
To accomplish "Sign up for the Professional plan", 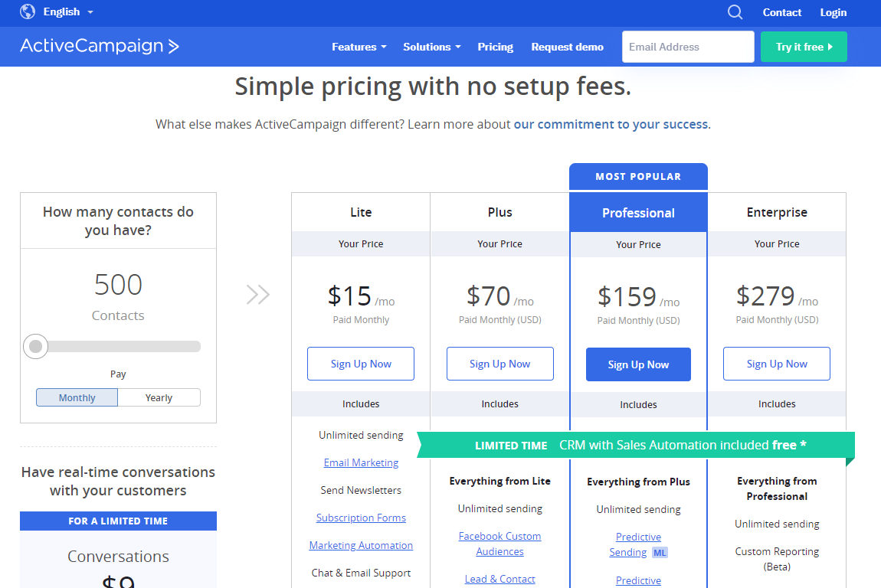I will coord(638,364).
